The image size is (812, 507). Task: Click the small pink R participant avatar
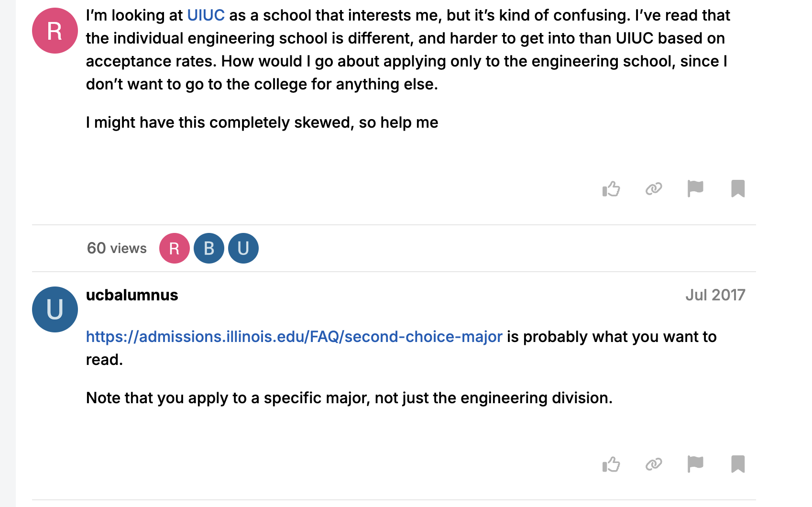175,248
